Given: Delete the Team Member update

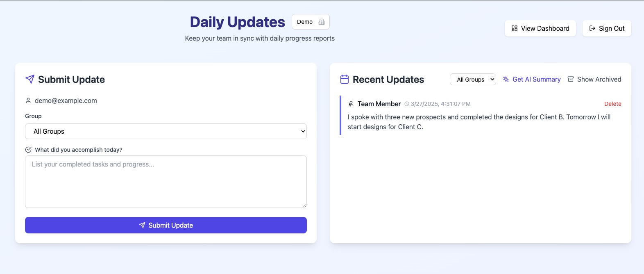Looking at the screenshot, I should (612, 104).
